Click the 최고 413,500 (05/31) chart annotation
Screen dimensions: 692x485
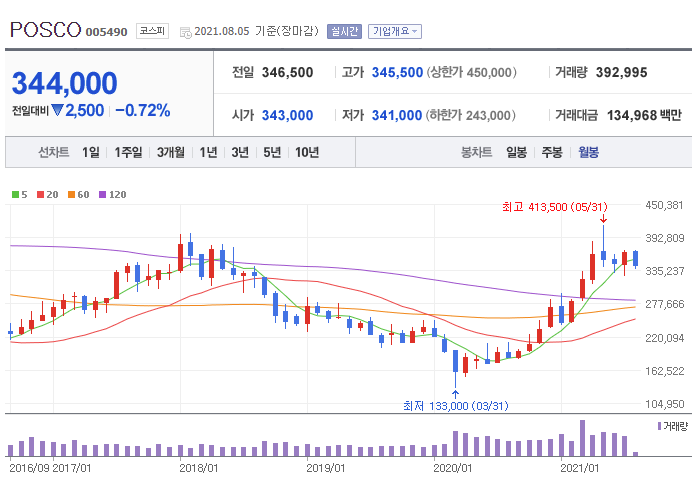tap(555, 207)
